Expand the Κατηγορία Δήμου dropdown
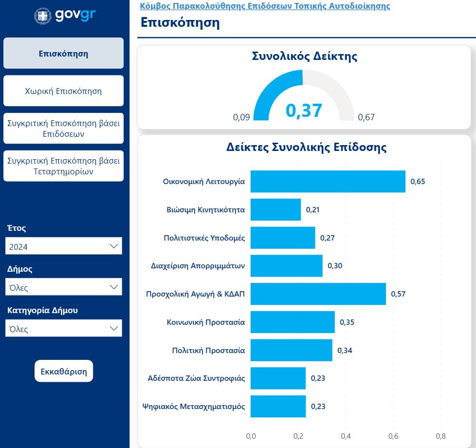This screenshot has width=476, height=448. 64,329
